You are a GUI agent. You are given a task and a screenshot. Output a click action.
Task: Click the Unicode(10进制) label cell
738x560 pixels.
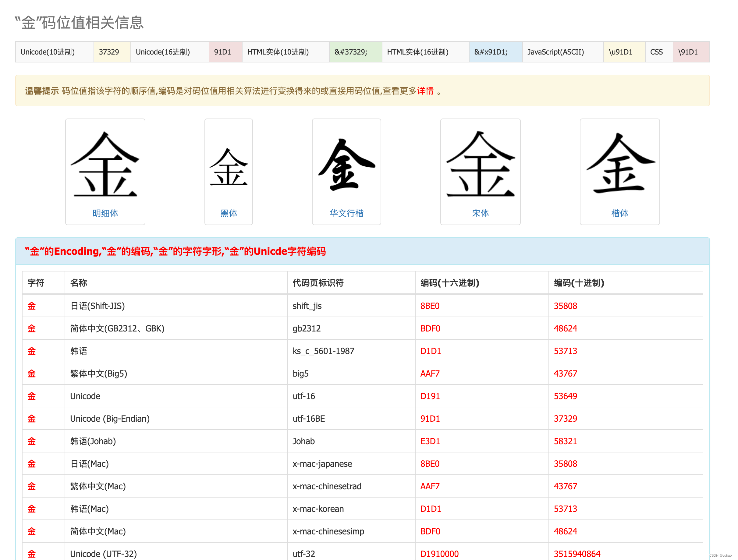(55, 52)
